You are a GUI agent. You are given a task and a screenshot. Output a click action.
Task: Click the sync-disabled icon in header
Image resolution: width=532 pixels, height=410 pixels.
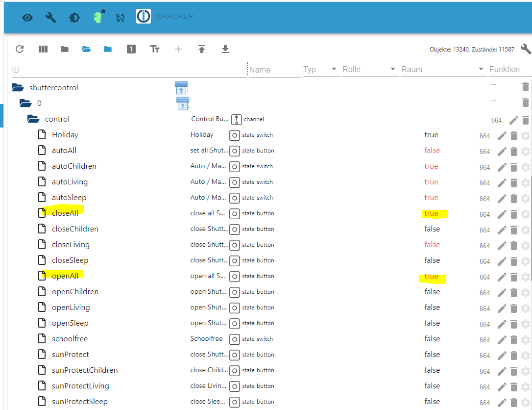click(120, 18)
